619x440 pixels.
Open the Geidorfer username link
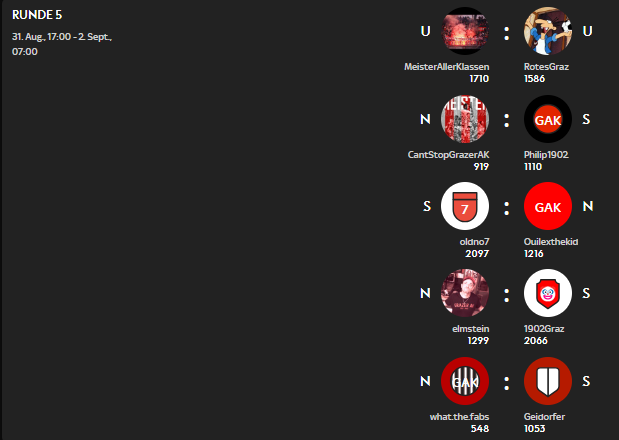[x=544, y=417]
